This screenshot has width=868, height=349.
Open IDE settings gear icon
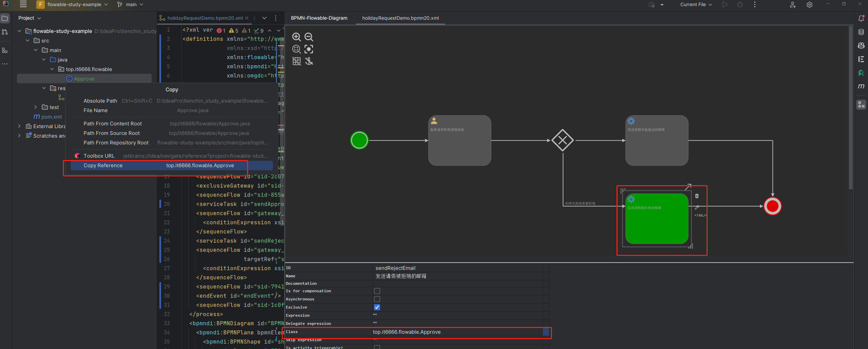[809, 5]
